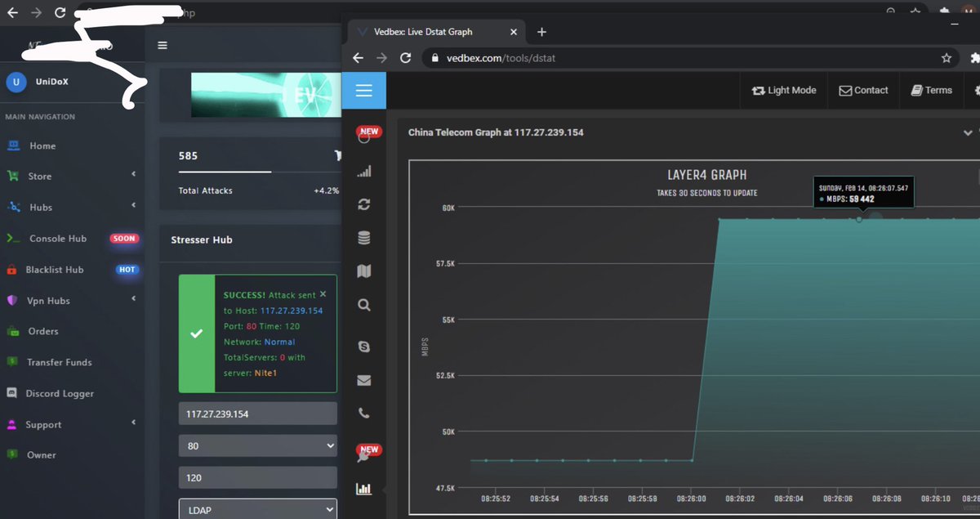Click the magnifier search icon in Vedbex sidebar
The width and height of the screenshot is (980, 519).
(364, 305)
